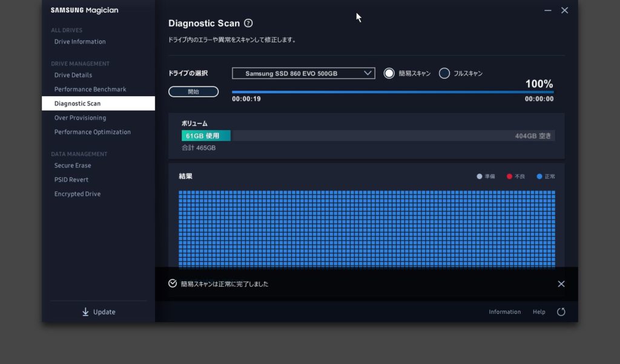The width and height of the screenshot is (620, 364).
Task: Click the 404GB 空き free space text
Action: (533, 136)
